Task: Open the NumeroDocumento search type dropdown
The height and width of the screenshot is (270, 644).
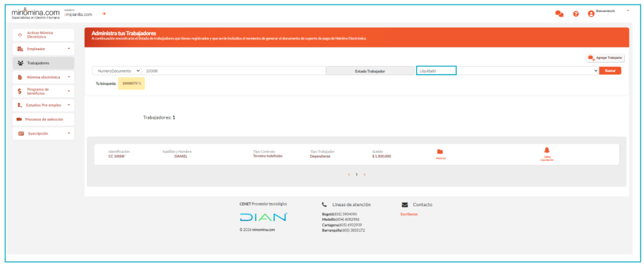Action: coord(116,71)
